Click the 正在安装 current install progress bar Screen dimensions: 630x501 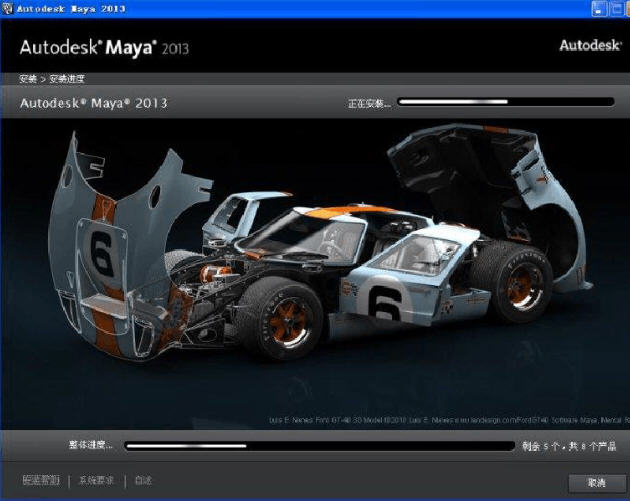(506, 102)
